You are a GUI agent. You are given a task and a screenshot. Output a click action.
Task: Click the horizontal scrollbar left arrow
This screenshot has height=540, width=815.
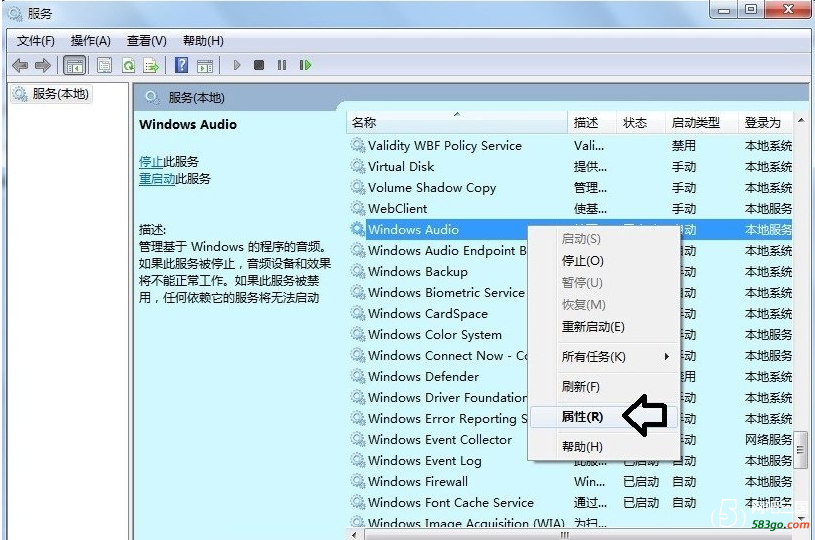354,535
